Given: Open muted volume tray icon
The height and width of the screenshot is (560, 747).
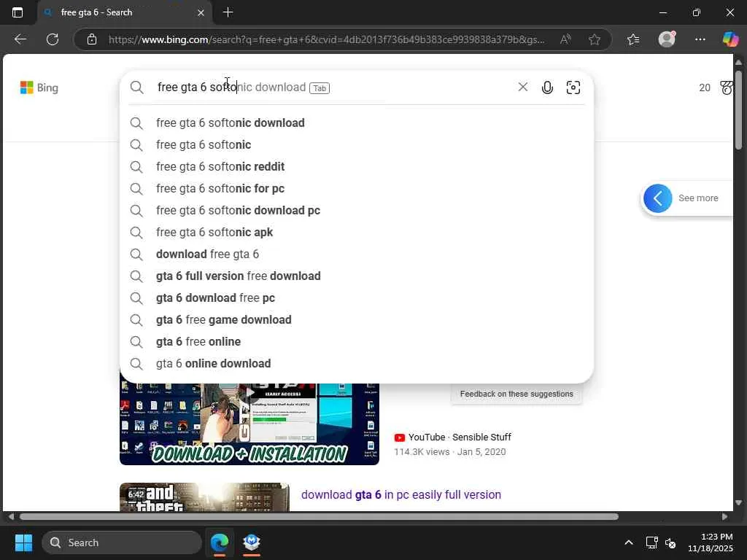Looking at the screenshot, I should coord(670,542).
